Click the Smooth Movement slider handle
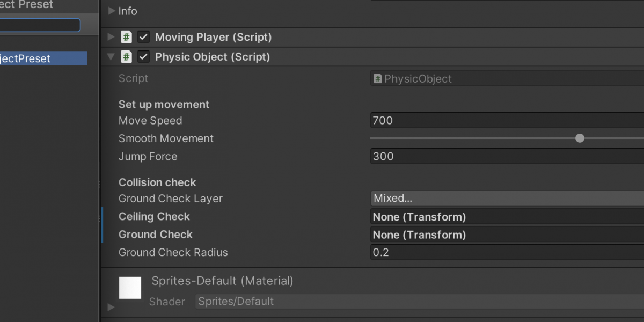The width and height of the screenshot is (644, 322). click(580, 138)
